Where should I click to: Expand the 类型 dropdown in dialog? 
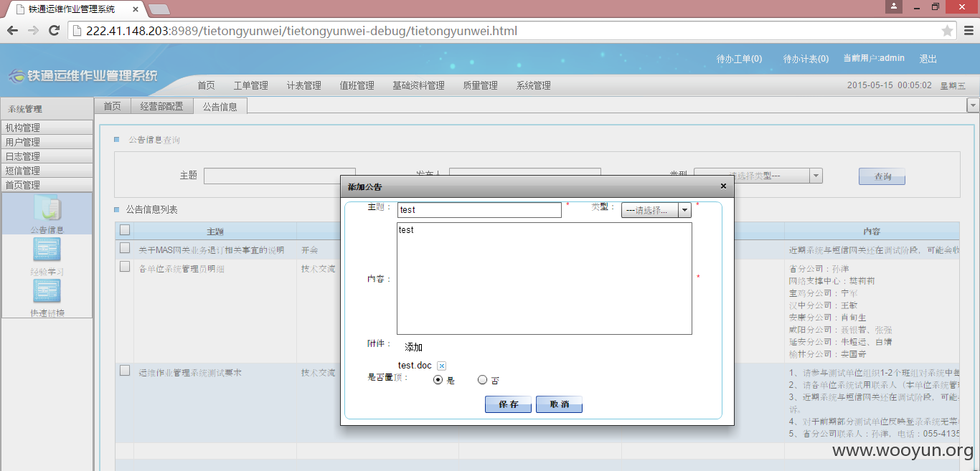coord(684,210)
